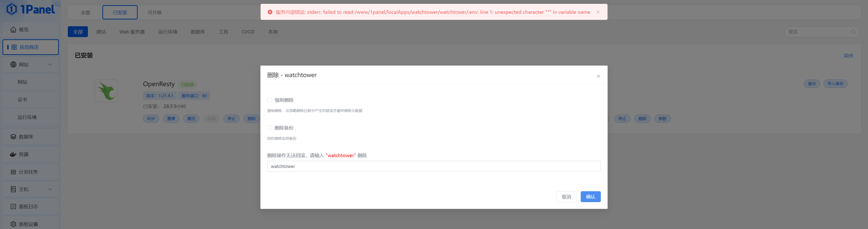Viewport: 868px width, 229px height.
Task: Click the search magnifier icon
Action: (853, 32)
